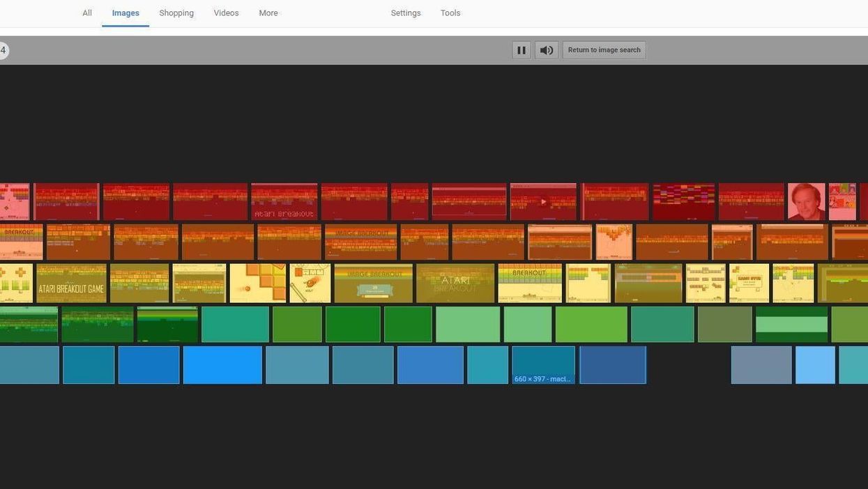Select yellow thumbnail with orange diagonal blocks
868x489 pixels.
pos(257,283)
